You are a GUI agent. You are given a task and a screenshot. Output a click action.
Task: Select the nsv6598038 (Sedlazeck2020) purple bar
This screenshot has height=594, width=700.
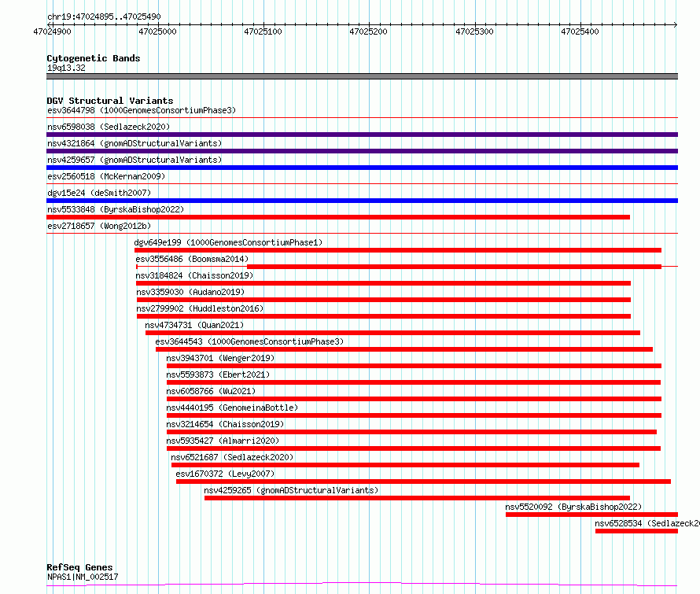pos(362,135)
